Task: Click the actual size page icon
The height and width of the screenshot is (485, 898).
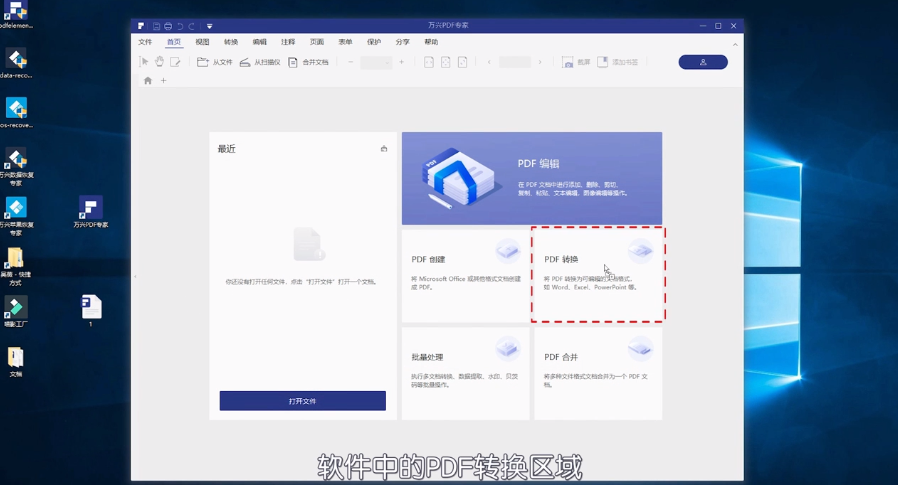Action: point(463,62)
